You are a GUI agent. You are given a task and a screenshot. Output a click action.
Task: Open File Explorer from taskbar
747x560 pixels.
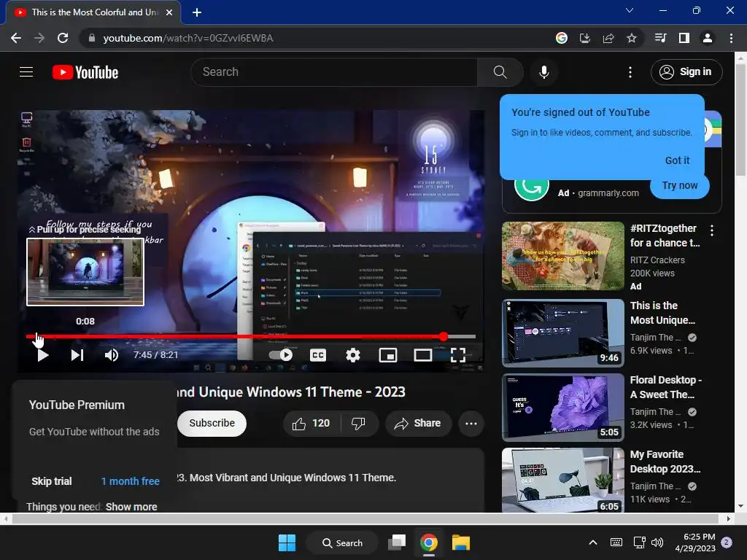461,542
